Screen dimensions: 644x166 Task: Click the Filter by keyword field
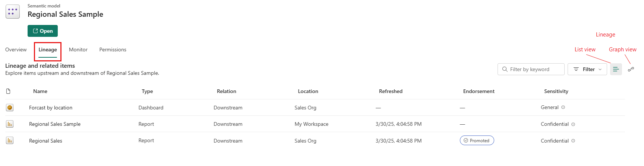[x=531, y=69]
